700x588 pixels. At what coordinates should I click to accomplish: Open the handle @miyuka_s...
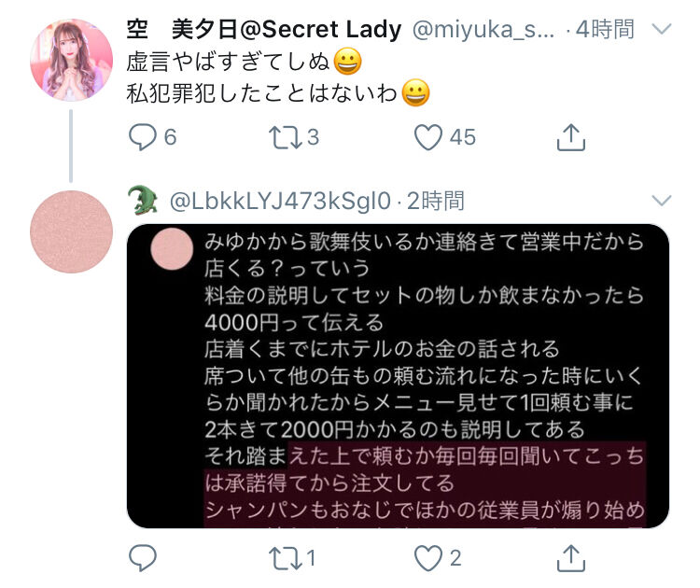(x=483, y=31)
